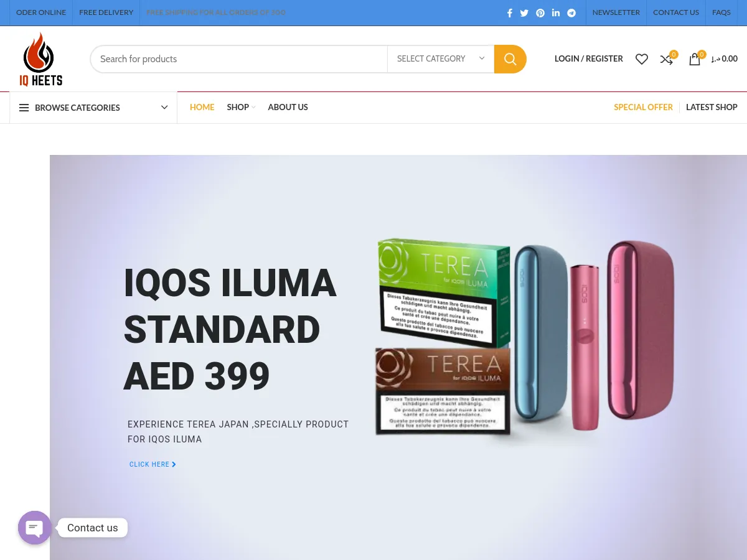Follow the Click Here banner link
The width and height of the screenshot is (747, 560).
[x=153, y=464]
